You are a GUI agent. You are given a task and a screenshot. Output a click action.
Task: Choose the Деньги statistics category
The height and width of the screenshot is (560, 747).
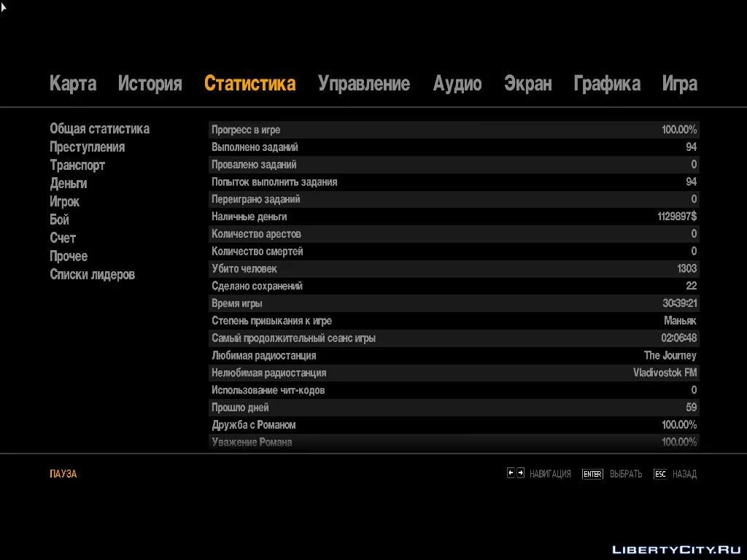click(69, 184)
